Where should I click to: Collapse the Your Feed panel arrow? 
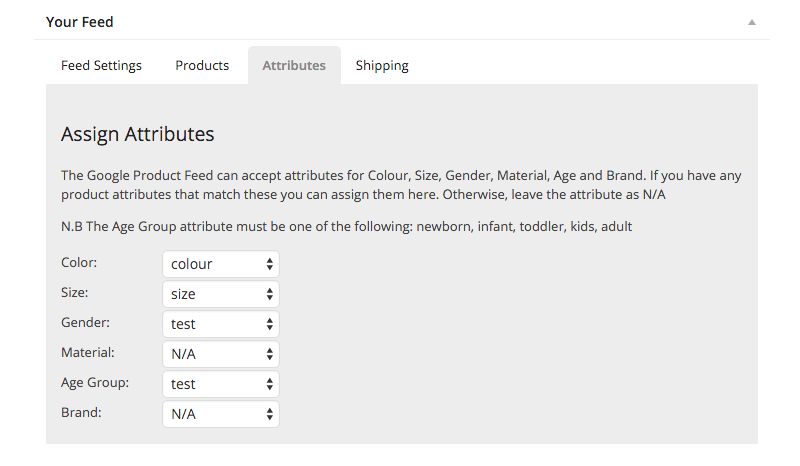pos(752,22)
